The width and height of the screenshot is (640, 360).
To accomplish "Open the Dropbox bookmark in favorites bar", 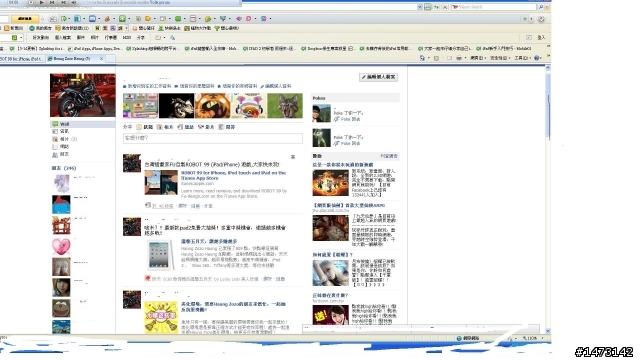I will click(x=327, y=49).
